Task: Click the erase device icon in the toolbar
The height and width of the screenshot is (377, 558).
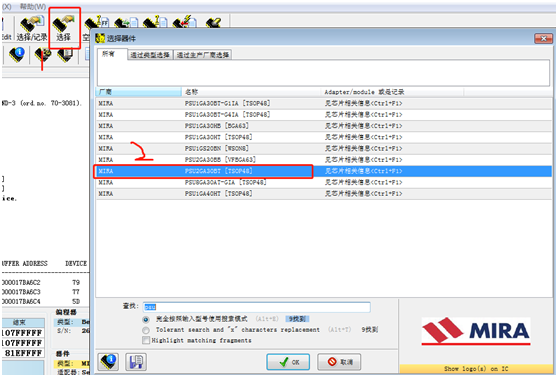Action: (x=214, y=22)
